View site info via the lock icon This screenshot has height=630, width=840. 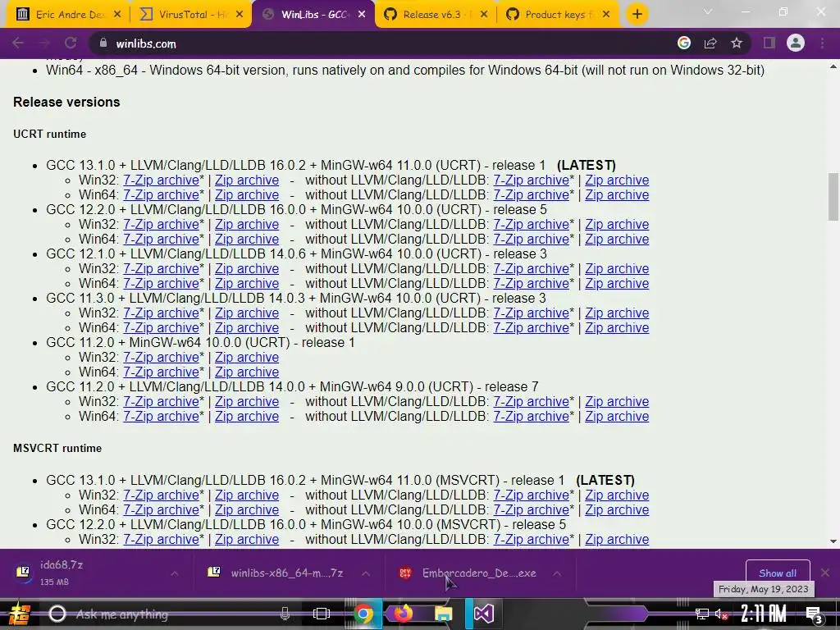pyautogui.click(x=103, y=43)
